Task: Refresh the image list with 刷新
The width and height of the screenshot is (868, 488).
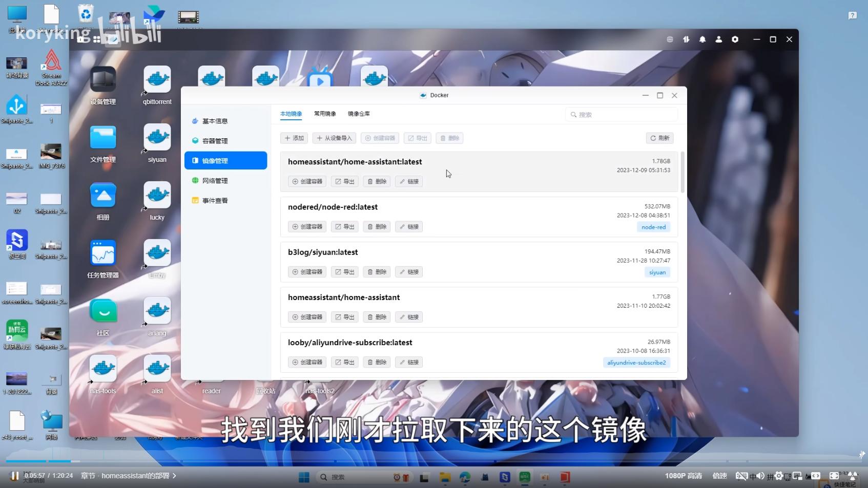Action: [x=660, y=138]
